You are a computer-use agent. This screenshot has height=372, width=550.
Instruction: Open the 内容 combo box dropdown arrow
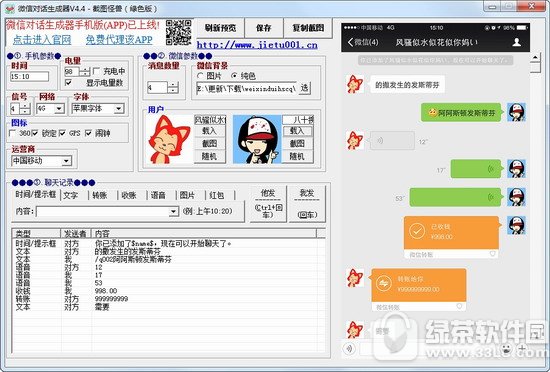coord(173,211)
